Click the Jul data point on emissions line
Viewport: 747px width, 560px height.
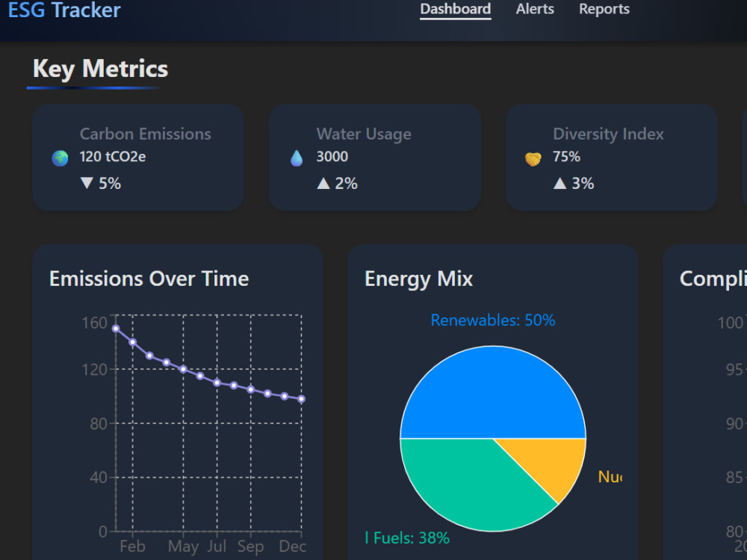[217, 383]
